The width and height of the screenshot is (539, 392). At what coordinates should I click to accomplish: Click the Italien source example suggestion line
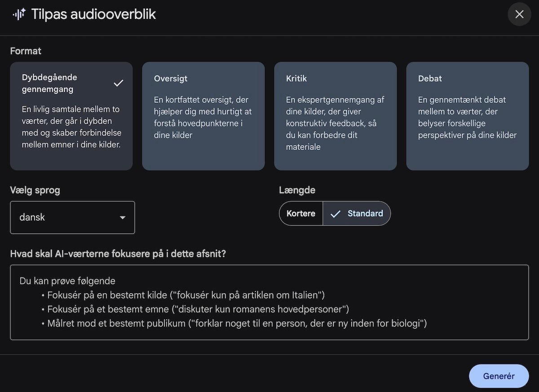pyautogui.click(x=186, y=295)
